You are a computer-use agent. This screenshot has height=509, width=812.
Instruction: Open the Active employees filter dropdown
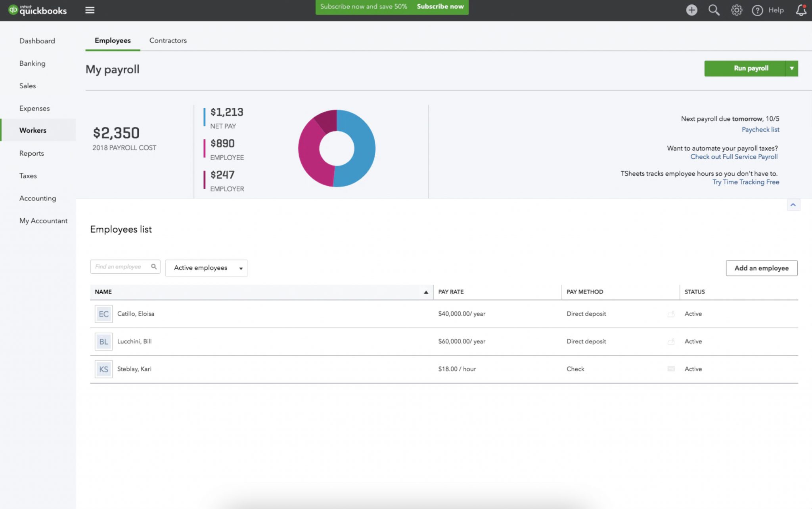(x=206, y=268)
